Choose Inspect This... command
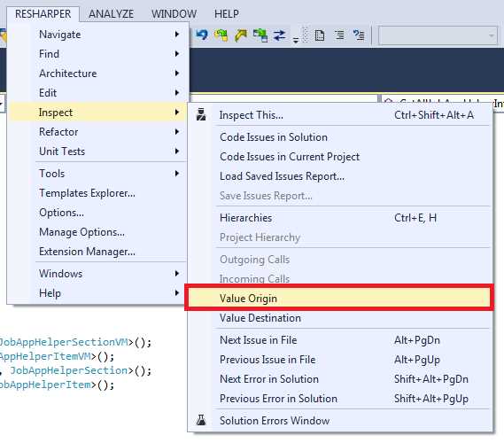The width and height of the screenshot is (504, 443). pyautogui.click(x=340, y=115)
